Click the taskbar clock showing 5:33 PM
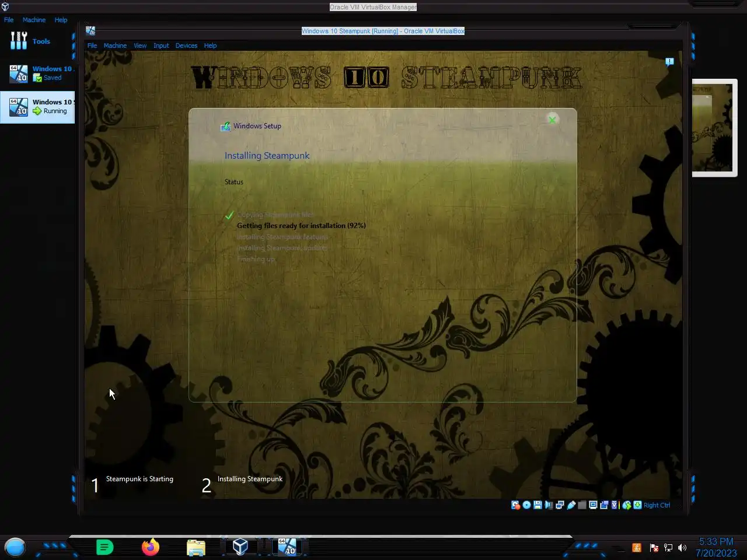 click(x=716, y=547)
